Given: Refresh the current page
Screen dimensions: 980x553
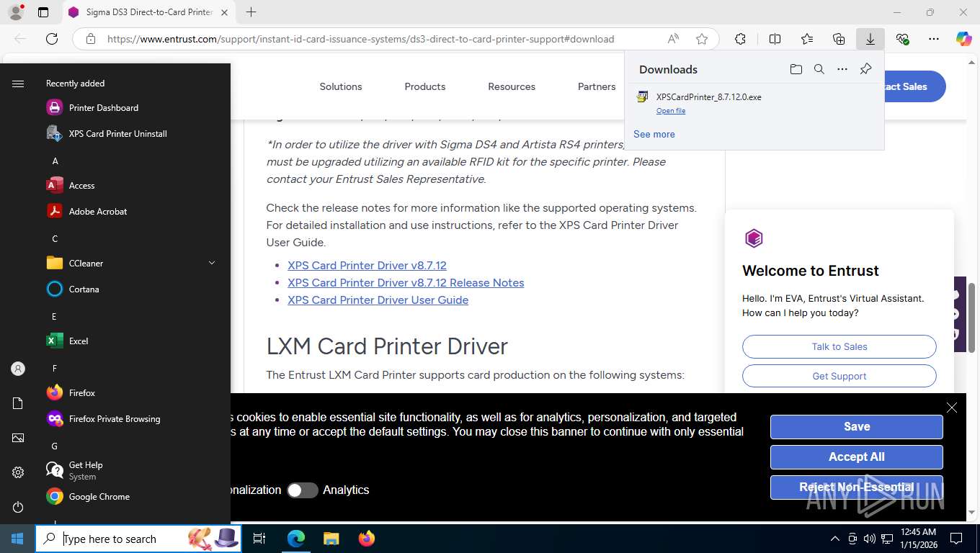Looking at the screenshot, I should 52,39.
